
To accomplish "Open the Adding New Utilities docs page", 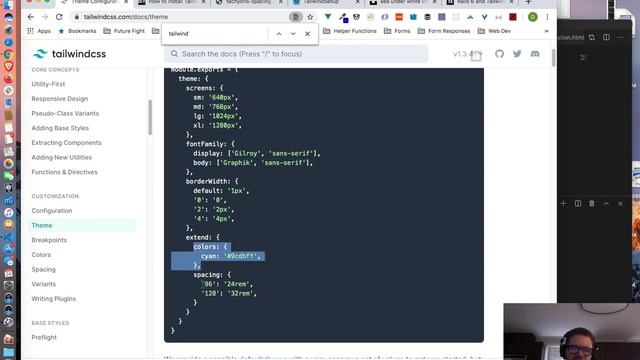I will coord(62,158).
